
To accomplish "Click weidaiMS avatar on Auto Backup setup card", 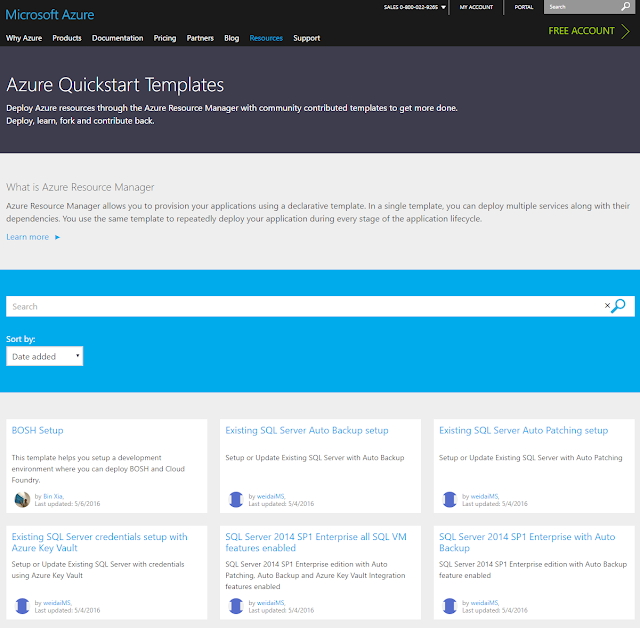I will click(x=236, y=499).
